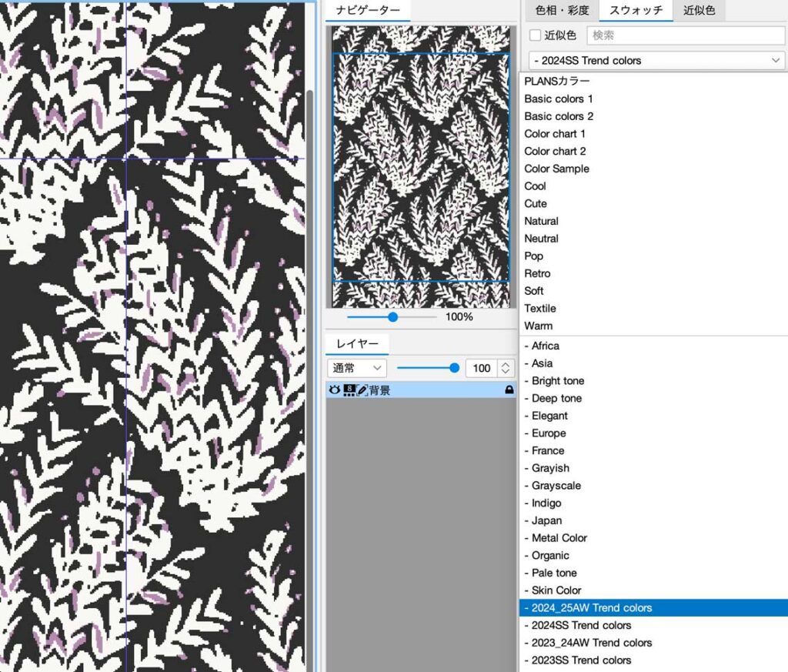Toggle the lock icon on the 背景 layer

click(x=509, y=390)
